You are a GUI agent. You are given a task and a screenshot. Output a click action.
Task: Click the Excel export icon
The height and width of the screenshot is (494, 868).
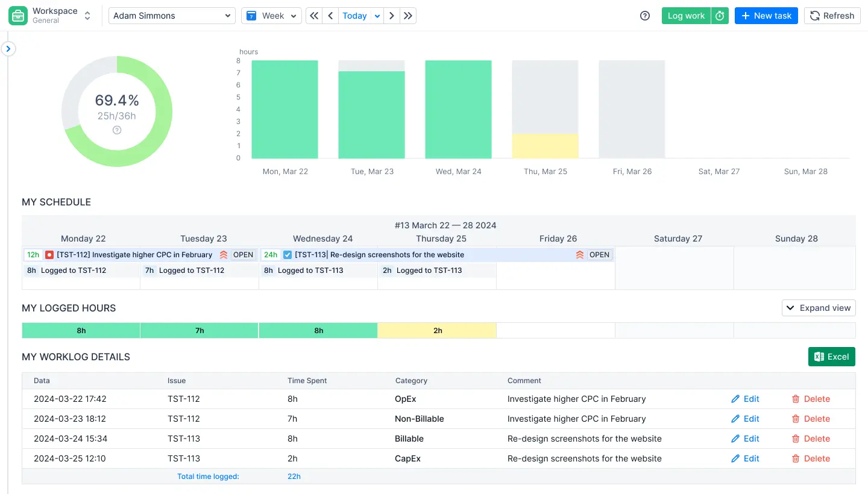819,356
